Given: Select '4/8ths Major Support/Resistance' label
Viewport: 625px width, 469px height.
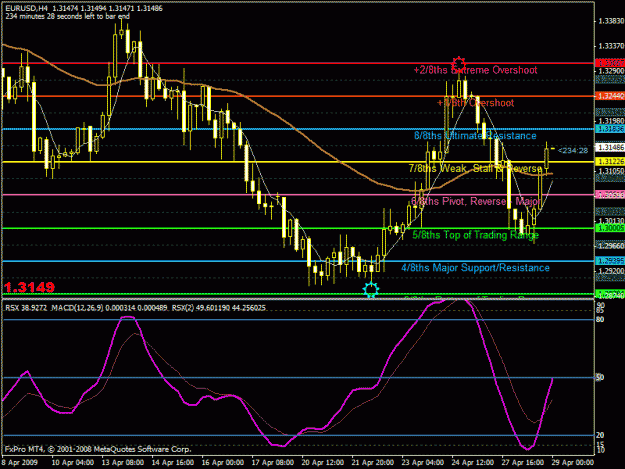Looking at the screenshot, I should point(475,268).
